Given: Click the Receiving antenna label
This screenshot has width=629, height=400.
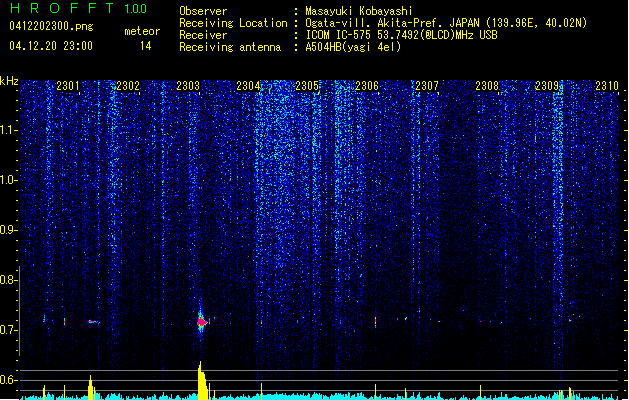Looking at the screenshot, I should tap(230, 47).
